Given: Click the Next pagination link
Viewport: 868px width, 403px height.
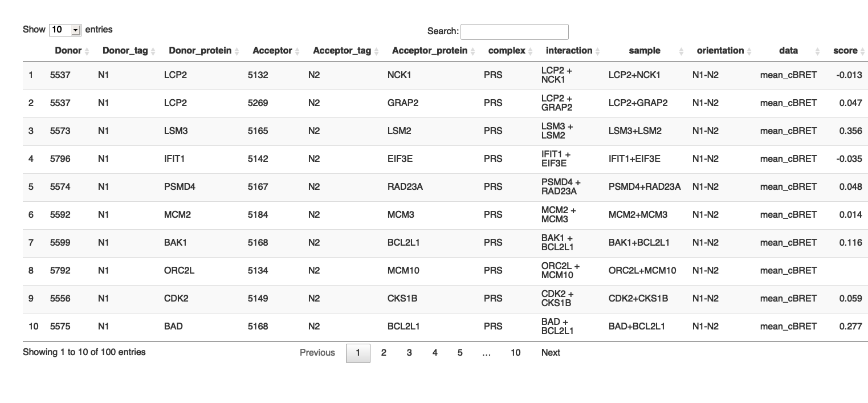Looking at the screenshot, I should click(551, 353).
